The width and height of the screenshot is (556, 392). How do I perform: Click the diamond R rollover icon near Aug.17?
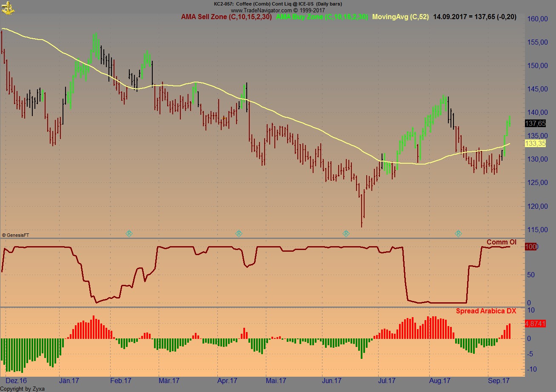(x=458, y=233)
